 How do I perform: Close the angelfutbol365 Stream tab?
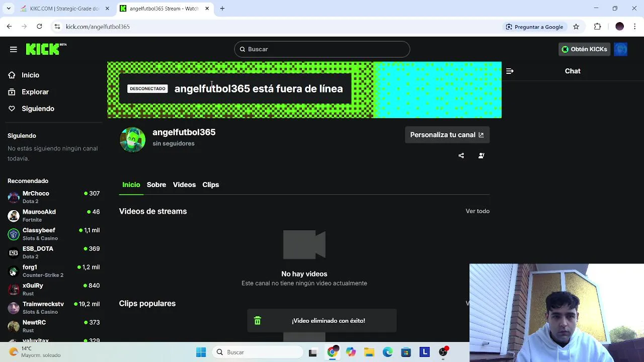coord(207,9)
